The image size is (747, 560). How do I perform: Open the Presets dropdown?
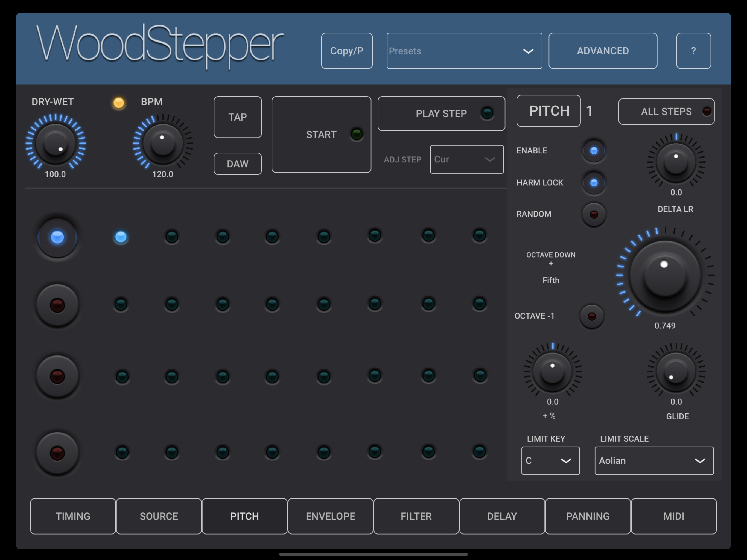click(x=464, y=51)
